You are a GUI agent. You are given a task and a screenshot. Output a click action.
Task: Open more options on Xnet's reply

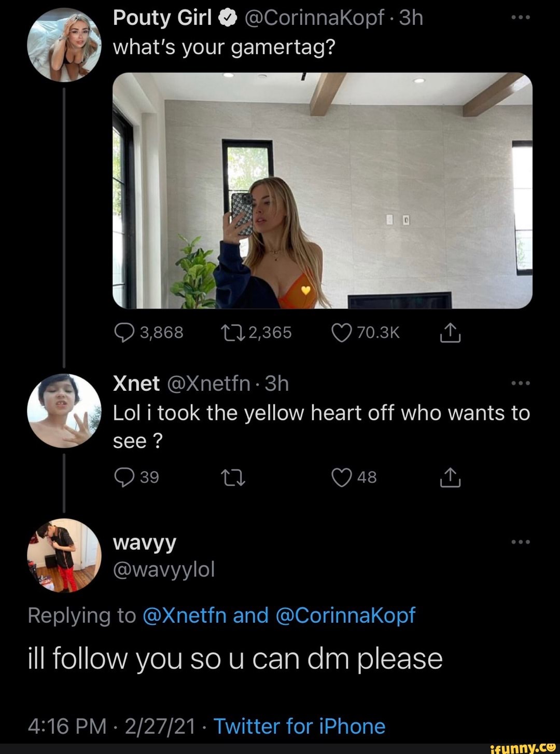click(520, 383)
